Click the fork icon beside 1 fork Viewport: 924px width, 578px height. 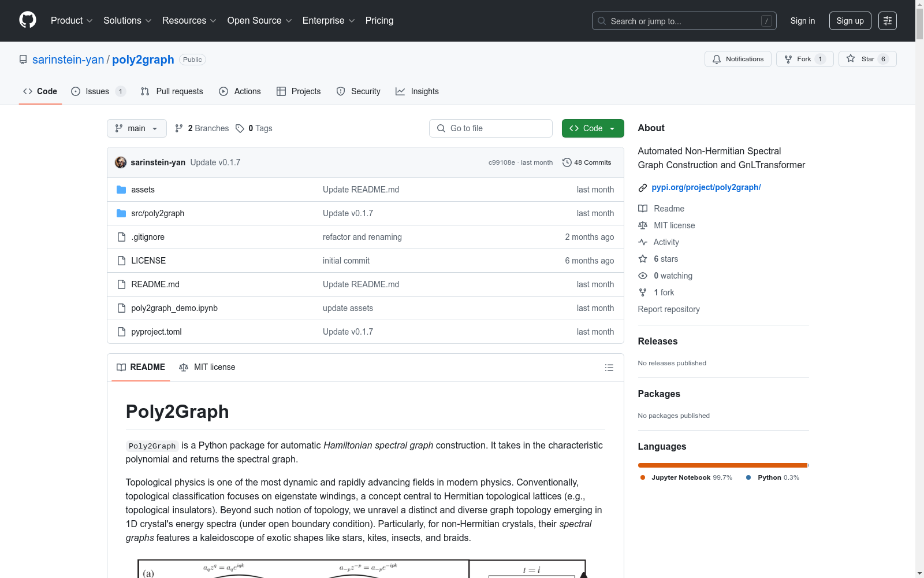coord(643,292)
